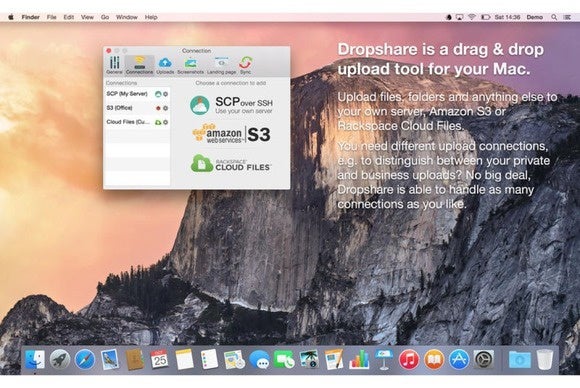Open iTunes from the Dock
Image resolution: width=580 pixels, height=388 pixels.
click(x=409, y=360)
